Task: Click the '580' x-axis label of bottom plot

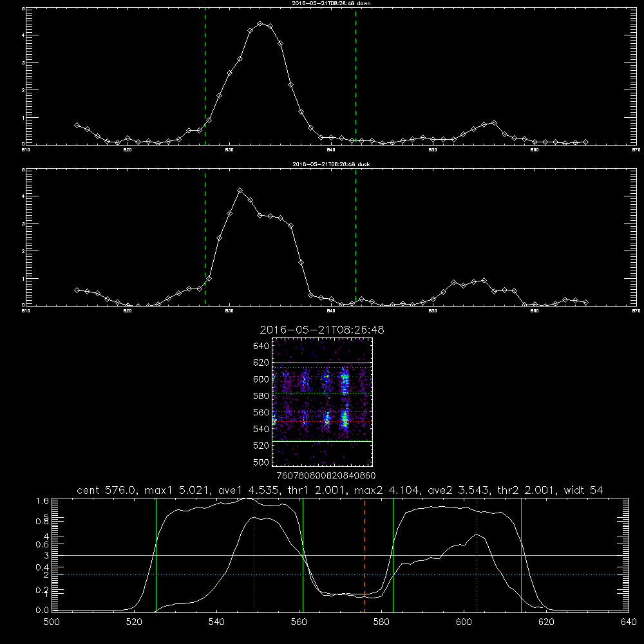Action: 381,622
